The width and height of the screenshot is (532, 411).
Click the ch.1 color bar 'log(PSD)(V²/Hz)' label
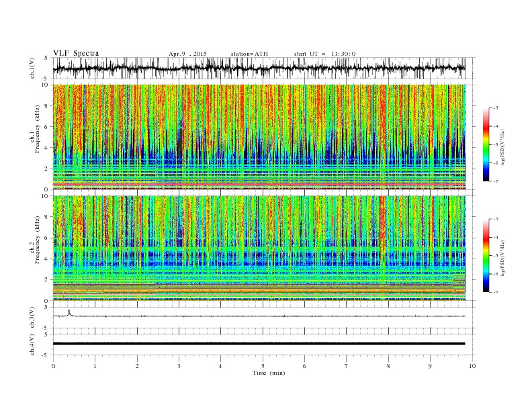pyautogui.click(x=502, y=146)
